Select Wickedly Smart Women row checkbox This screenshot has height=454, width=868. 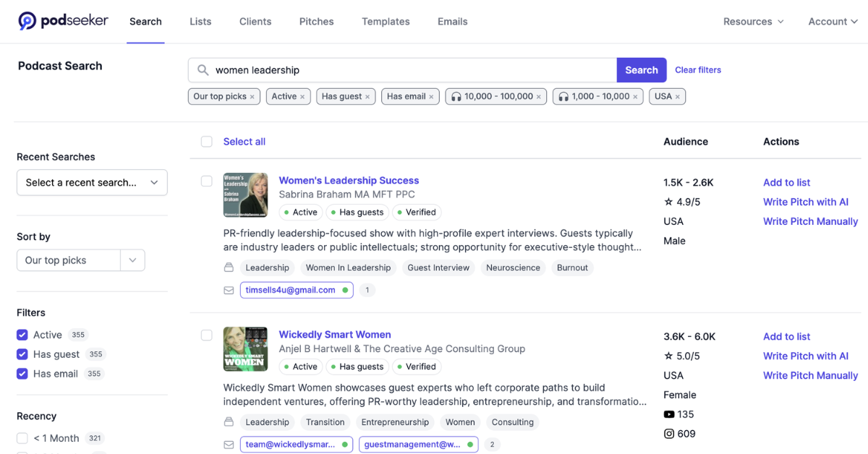[207, 335]
